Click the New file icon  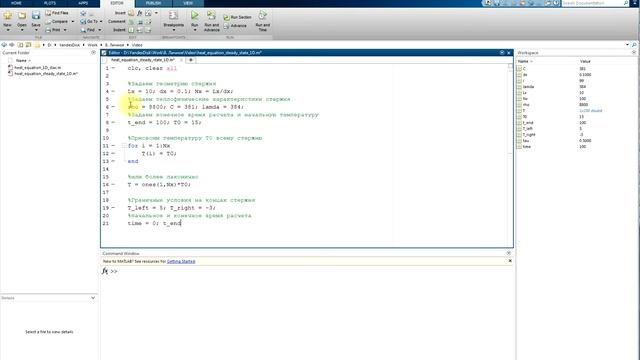7,16
